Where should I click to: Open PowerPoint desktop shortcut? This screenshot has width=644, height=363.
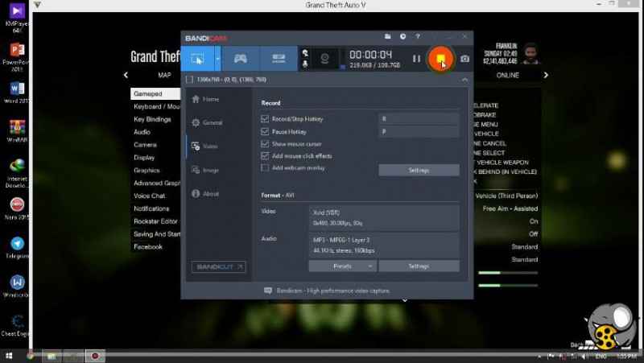pos(17,56)
